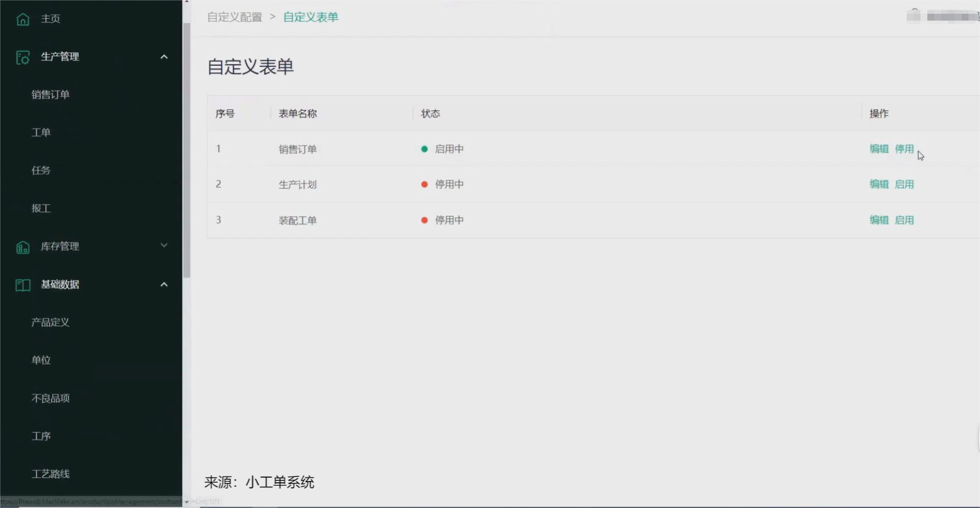Click the 自定义配置 breadcrumb

pyautogui.click(x=235, y=17)
